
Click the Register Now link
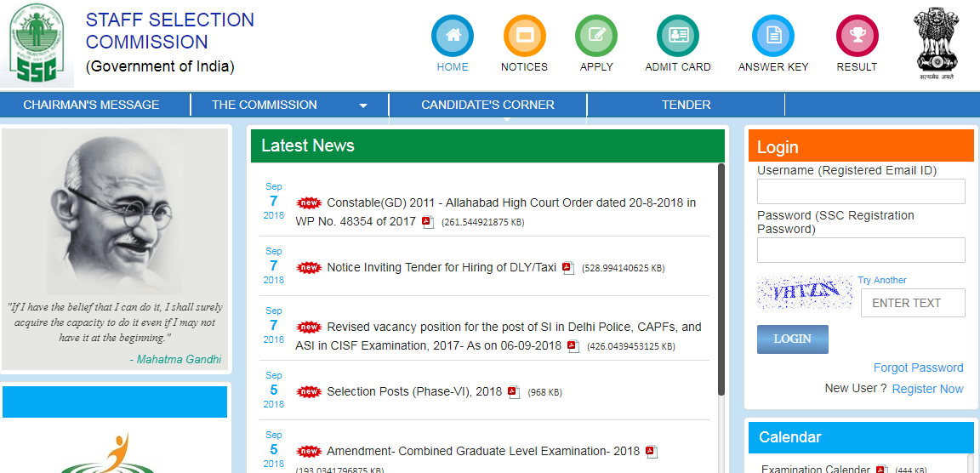(x=927, y=389)
